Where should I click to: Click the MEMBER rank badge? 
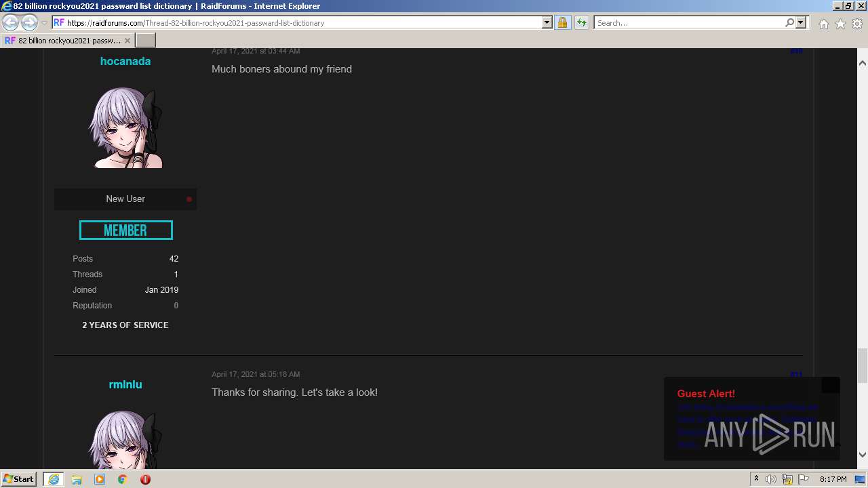click(125, 230)
